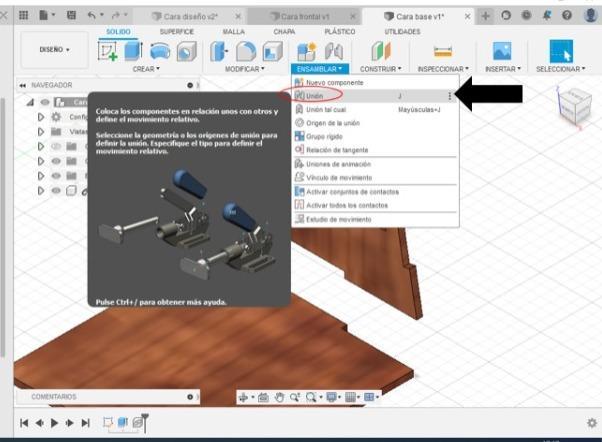
Task: Open the notifications bell icon
Action: click(x=547, y=15)
